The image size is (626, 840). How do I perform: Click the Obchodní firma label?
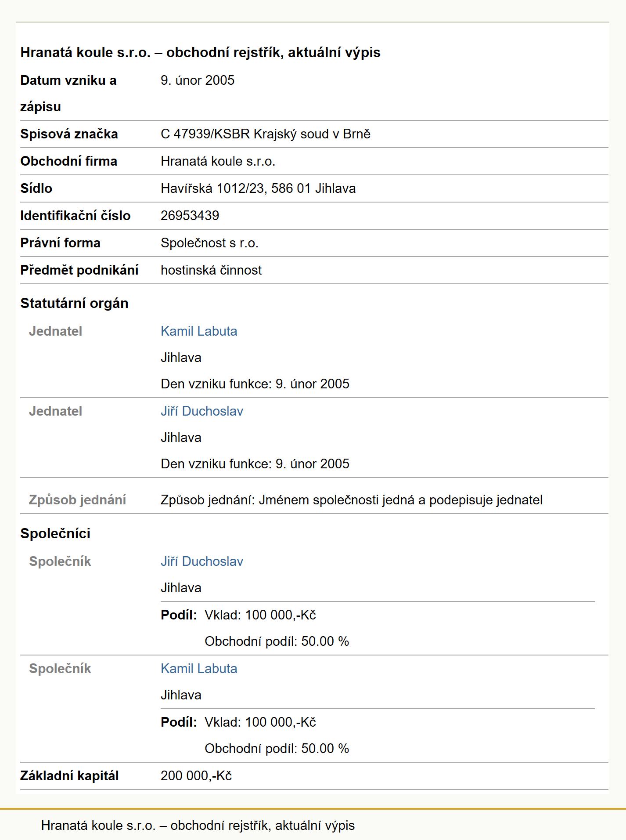tap(69, 161)
